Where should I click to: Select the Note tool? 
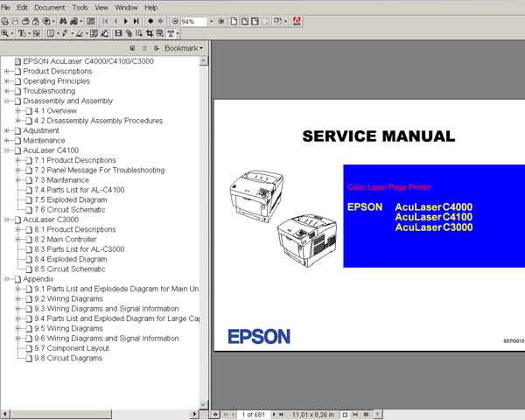pos(51,33)
